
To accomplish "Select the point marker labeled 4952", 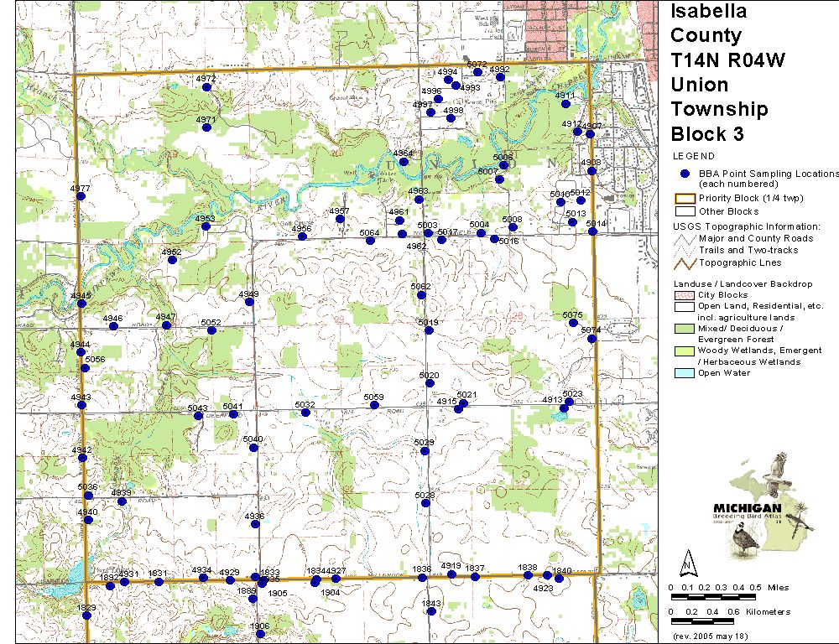I will point(172,260).
